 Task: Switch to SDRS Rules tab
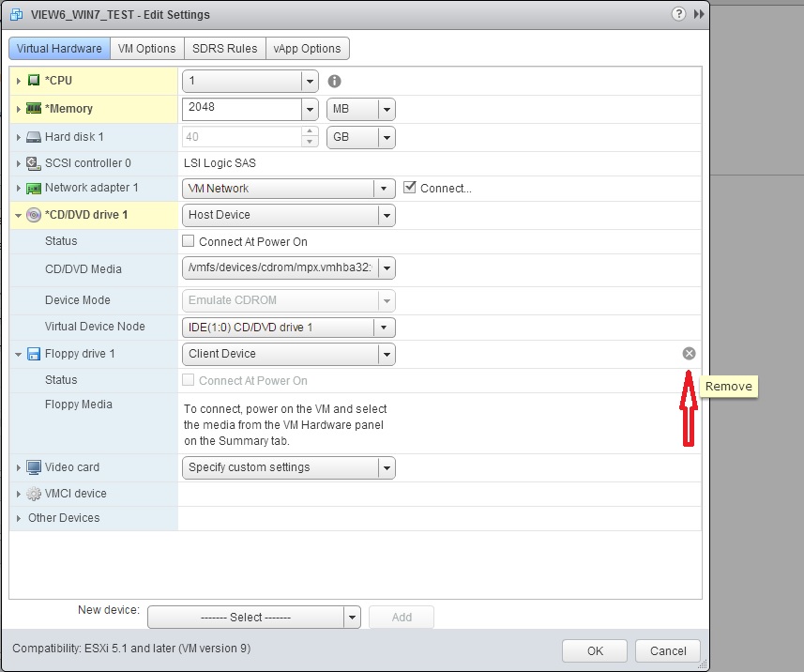[225, 48]
